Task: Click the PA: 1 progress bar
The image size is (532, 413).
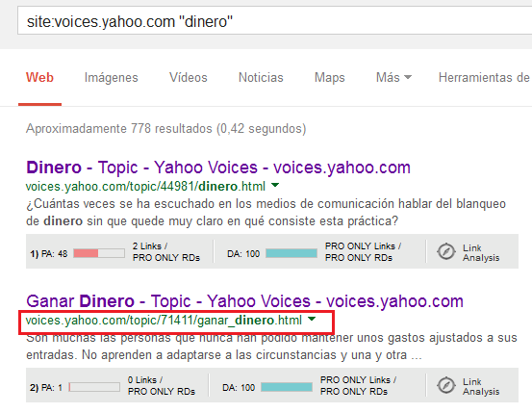Action: (x=94, y=387)
